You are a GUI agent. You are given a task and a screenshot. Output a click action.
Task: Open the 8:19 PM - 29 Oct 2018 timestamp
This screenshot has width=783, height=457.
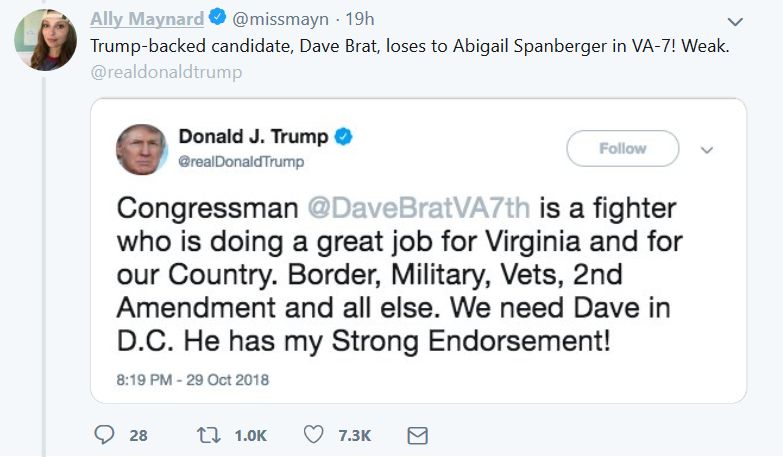coord(193,379)
